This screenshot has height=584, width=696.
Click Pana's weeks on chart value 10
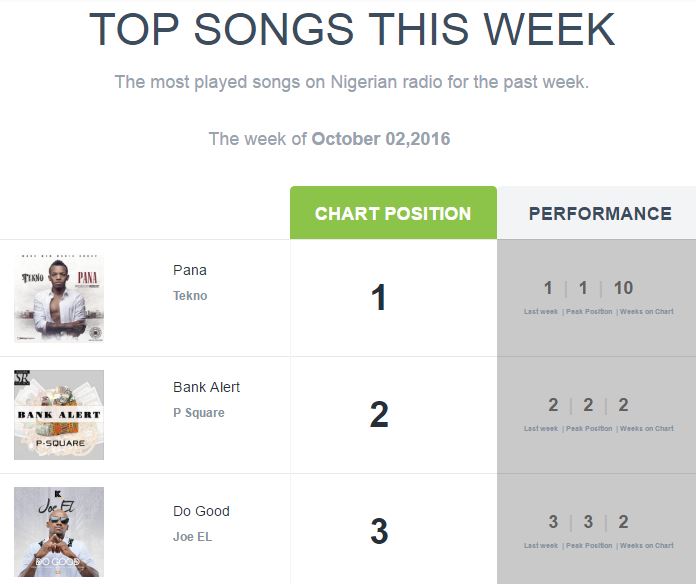(x=623, y=288)
